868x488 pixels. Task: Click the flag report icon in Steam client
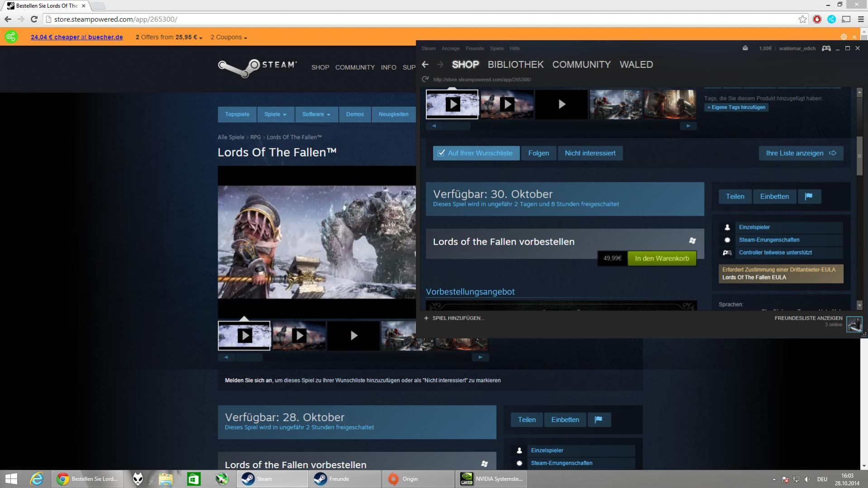pyautogui.click(x=809, y=196)
